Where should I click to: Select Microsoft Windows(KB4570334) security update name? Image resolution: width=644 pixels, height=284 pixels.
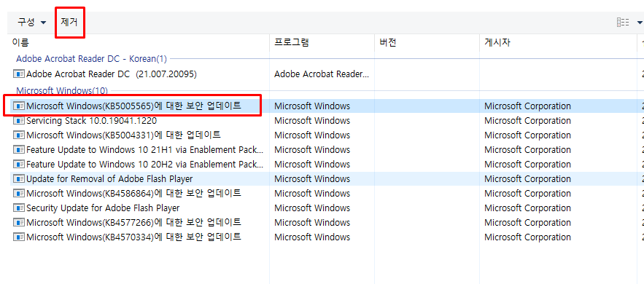click(x=133, y=237)
